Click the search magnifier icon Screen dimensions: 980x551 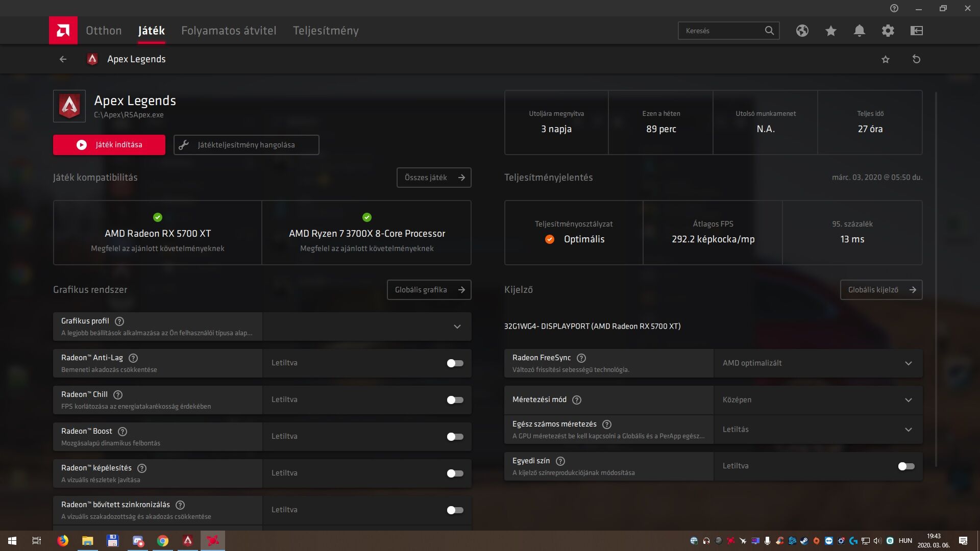[769, 31]
